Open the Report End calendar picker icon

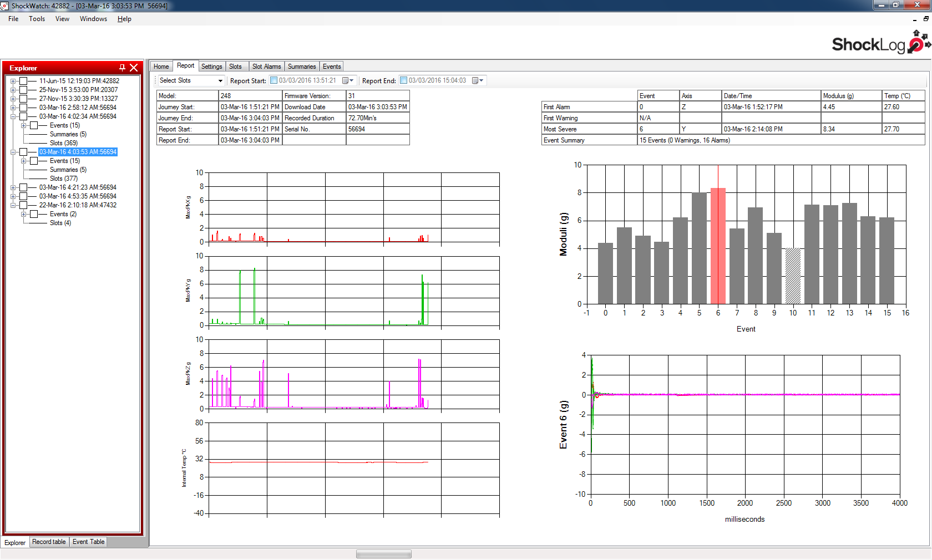(477, 81)
